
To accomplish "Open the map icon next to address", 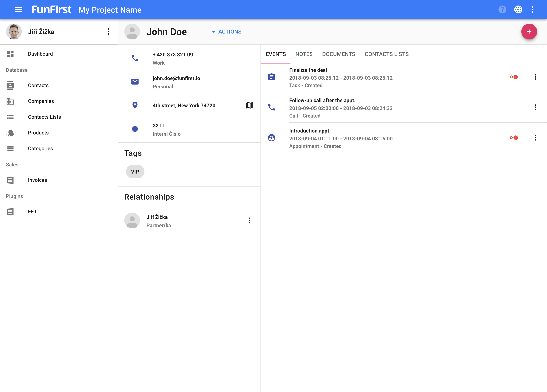I will point(249,105).
